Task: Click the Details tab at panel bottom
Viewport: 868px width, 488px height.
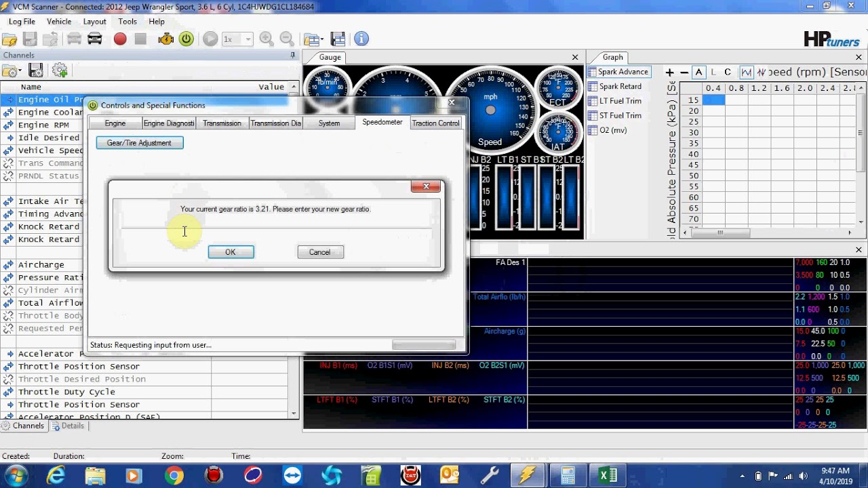Action: [x=67, y=426]
